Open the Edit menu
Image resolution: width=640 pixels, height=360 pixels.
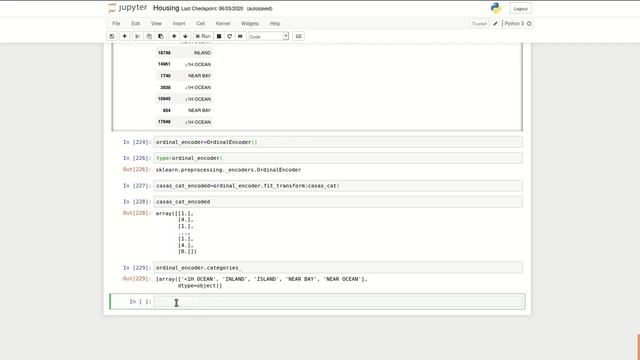click(136, 24)
